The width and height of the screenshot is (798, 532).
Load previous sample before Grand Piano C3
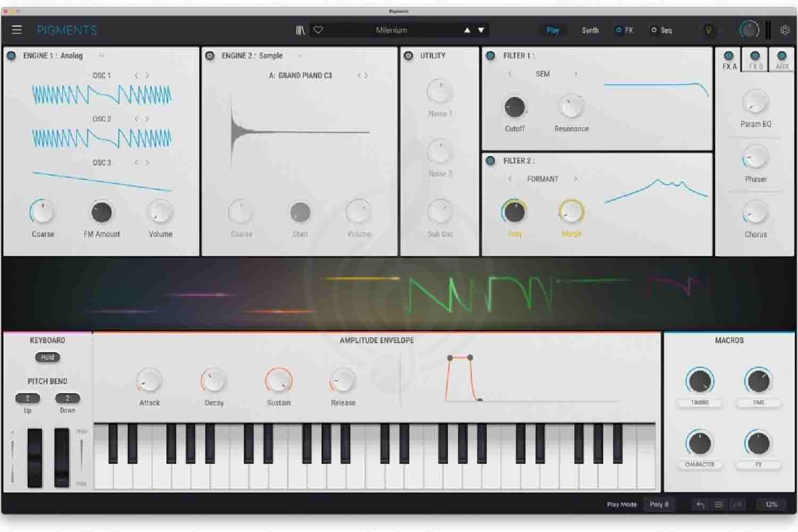click(x=359, y=76)
